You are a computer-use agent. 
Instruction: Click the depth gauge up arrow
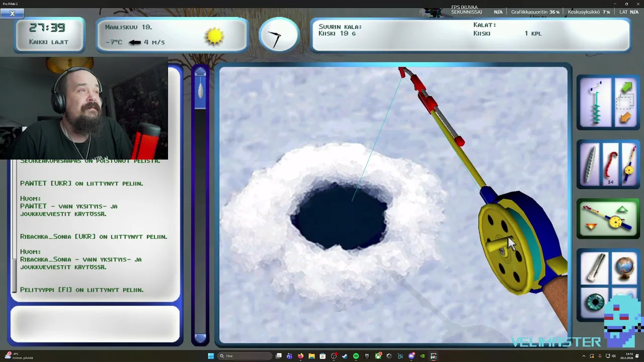click(x=200, y=72)
